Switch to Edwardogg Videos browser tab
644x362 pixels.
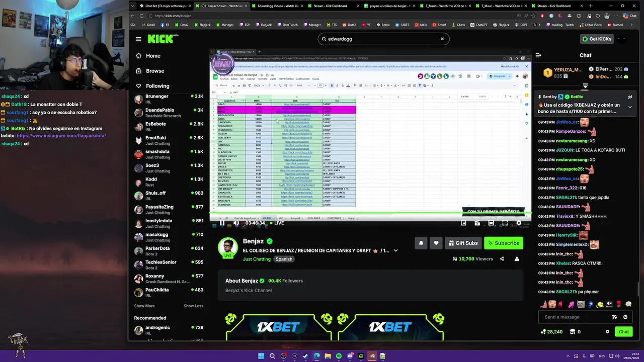click(x=278, y=6)
